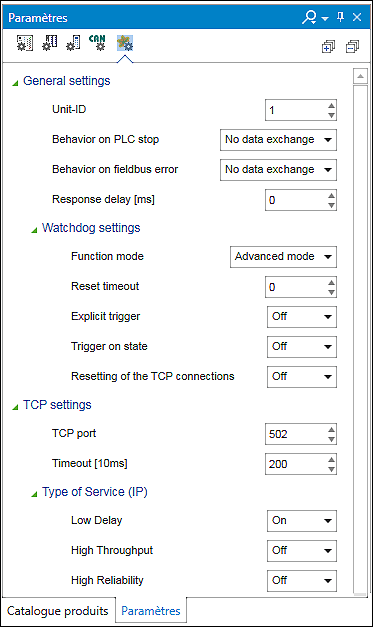Collapse the Watchdog settings group

tap(34, 230)
